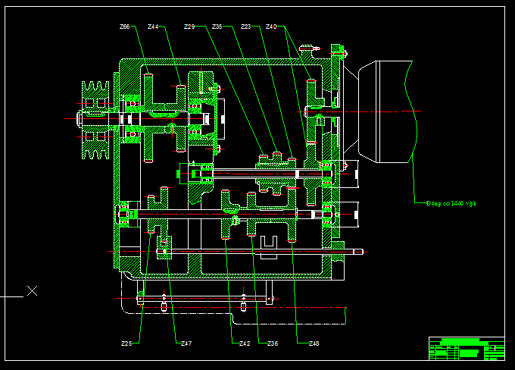Click the title block in drawing corner
This screenshot has height=370, width=515.
tap(466, 348)
